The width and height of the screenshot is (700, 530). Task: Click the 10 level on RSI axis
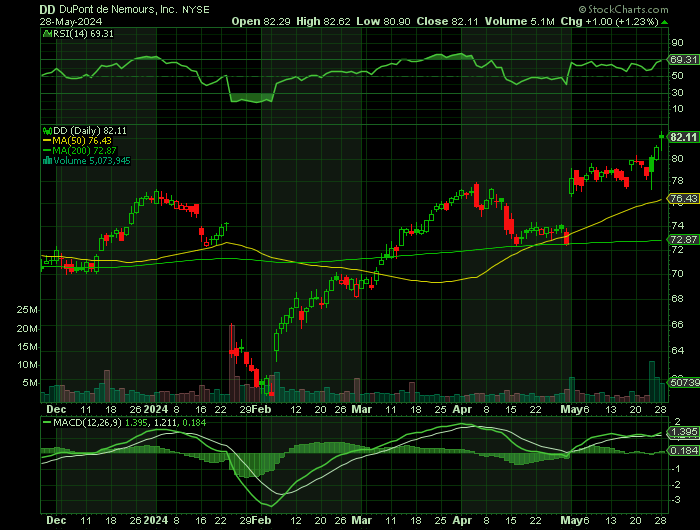[x=677, y=109]
